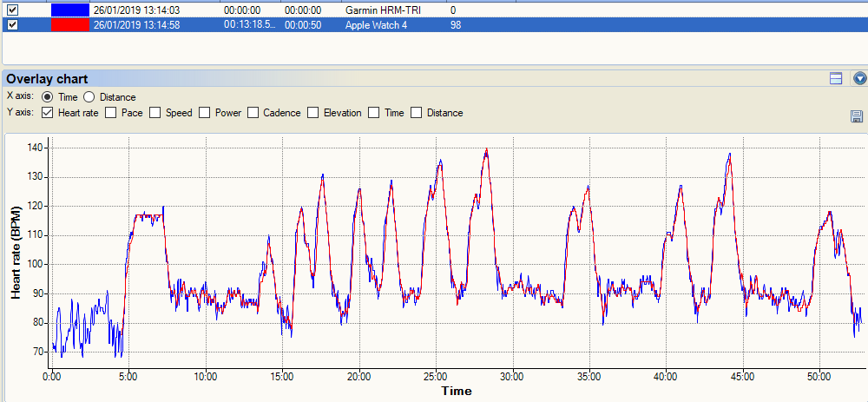Image resolution: width=868 pixels, height=402 pixels.
Task: Click the red color swatch for Apple Watch
Action: (x=69, y=24)
